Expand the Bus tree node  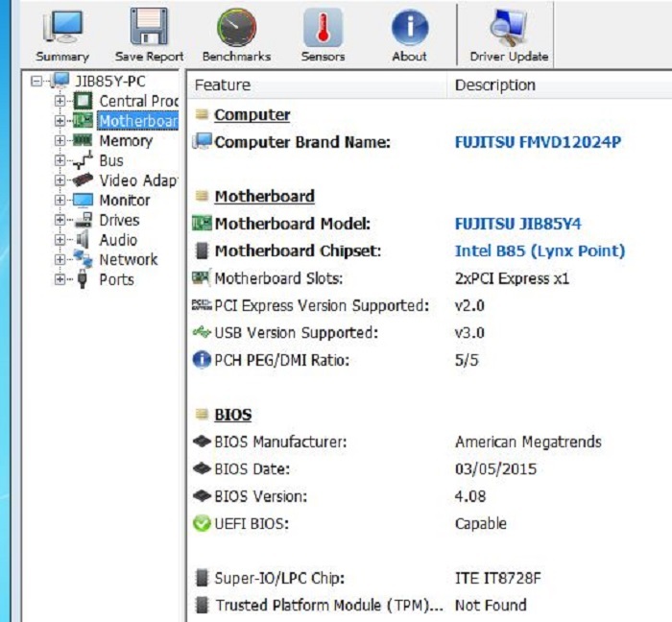point(60,160)
